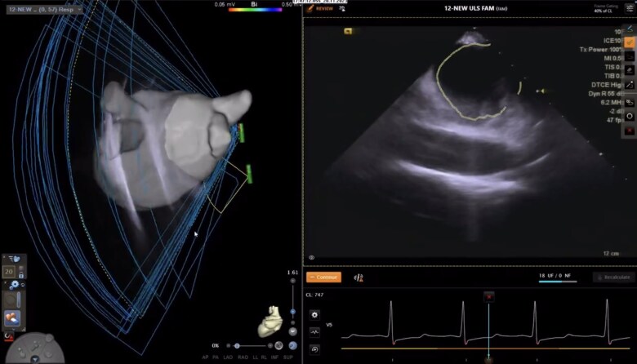Image resolution: width=637 pixels, height=364 pixels.
Task: Click the replay icon under waveform button
Action: (314, 349)
